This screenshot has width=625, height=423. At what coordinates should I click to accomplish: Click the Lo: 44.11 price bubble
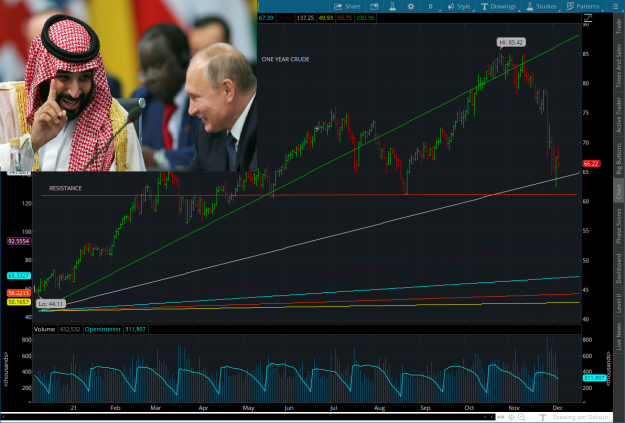[51, 304]
